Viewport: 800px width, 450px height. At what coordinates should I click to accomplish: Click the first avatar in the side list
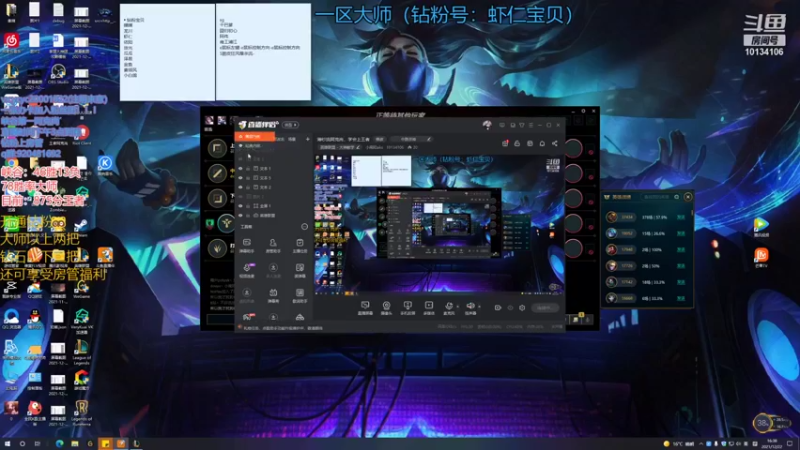pyautogui.click(x=611, y=217)
